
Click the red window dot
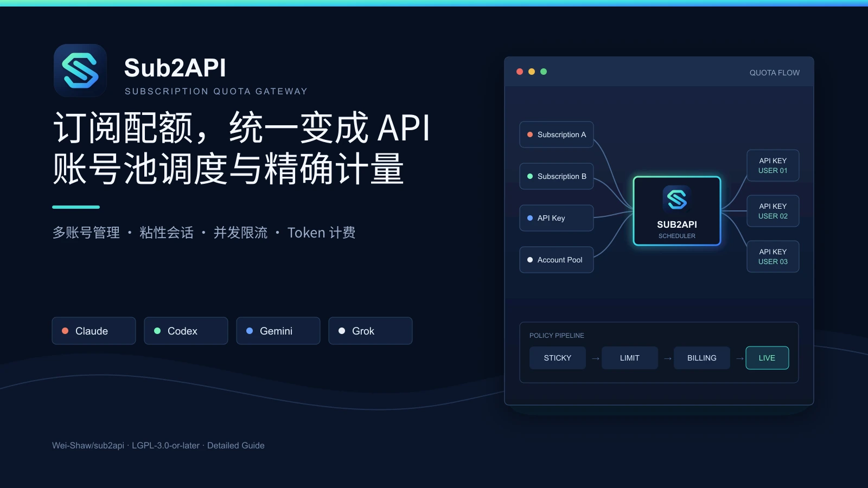coord(520,72)
